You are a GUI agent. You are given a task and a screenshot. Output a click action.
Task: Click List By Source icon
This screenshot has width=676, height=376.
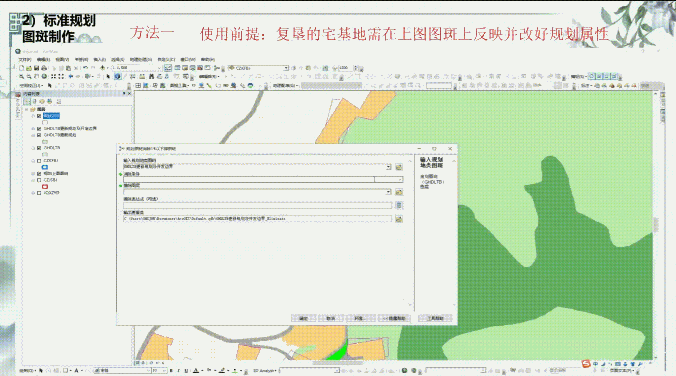34,101
